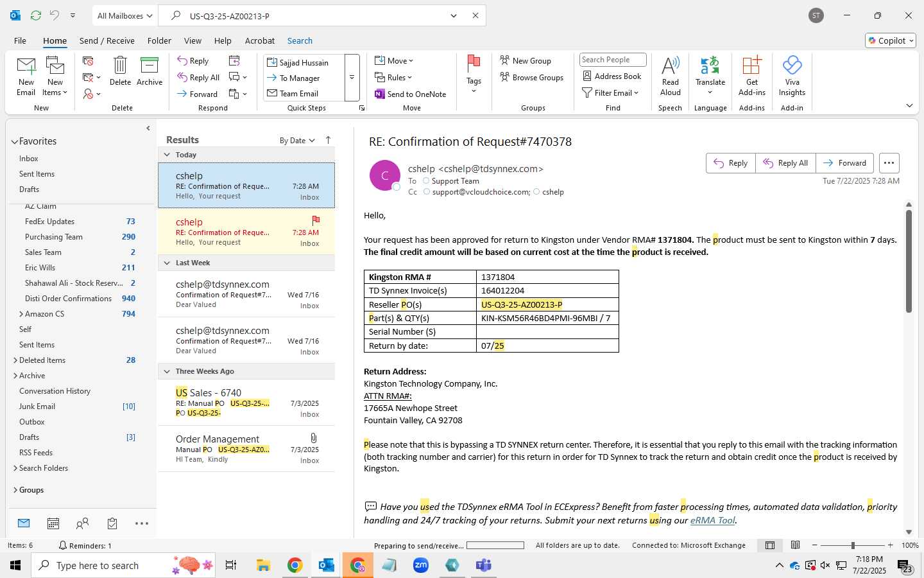The height and width of the screenshot is (578, 924).
Task: Click the Search People field
Action: 613,60
